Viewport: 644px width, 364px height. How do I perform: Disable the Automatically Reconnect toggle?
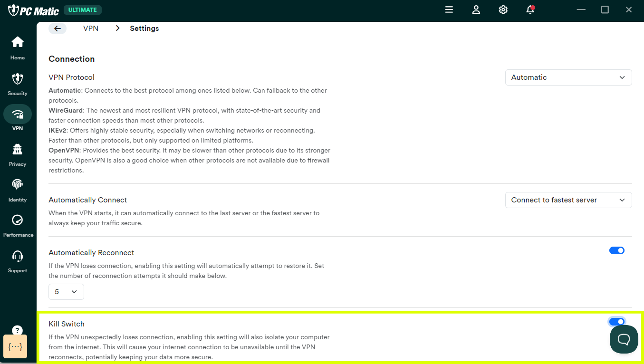616,250
